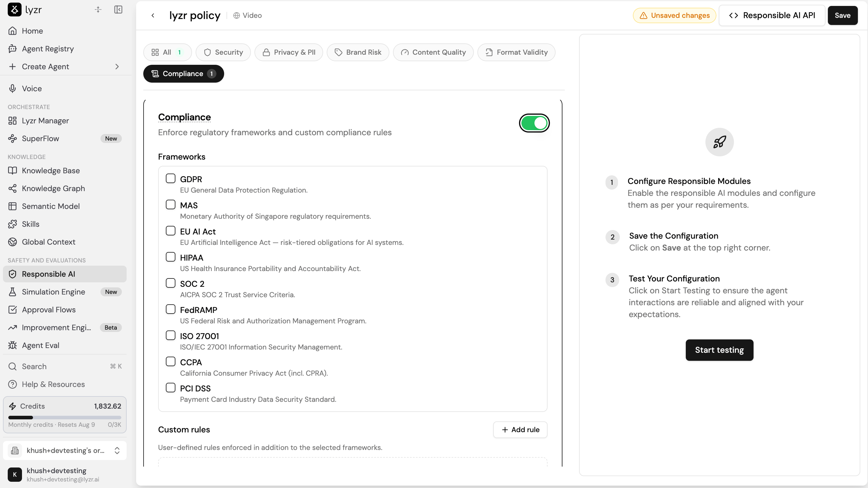This screenshot has height=488, width=868.
Task: Check the GDPR framework checkbox
Action: (171, 179)
